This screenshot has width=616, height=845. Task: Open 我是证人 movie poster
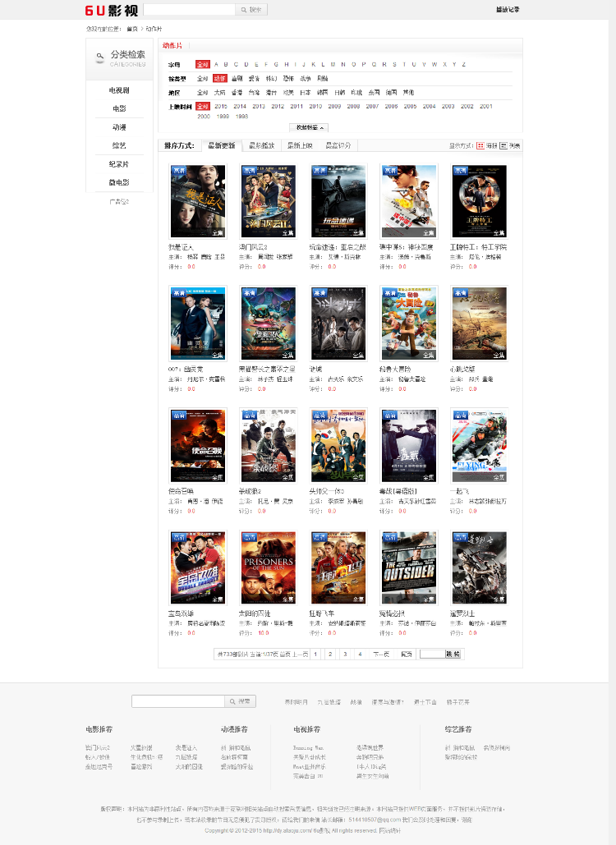pyautogui.click(x=198, y=201)
